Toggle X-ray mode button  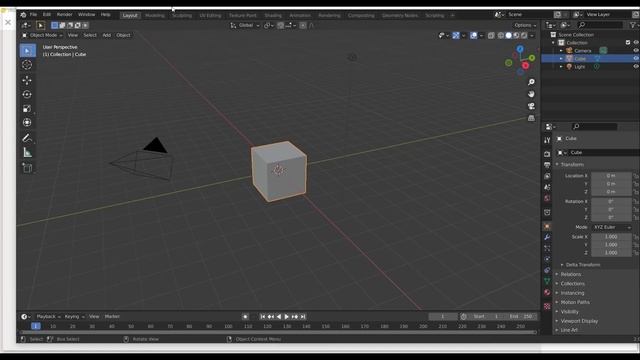(491, 36)
